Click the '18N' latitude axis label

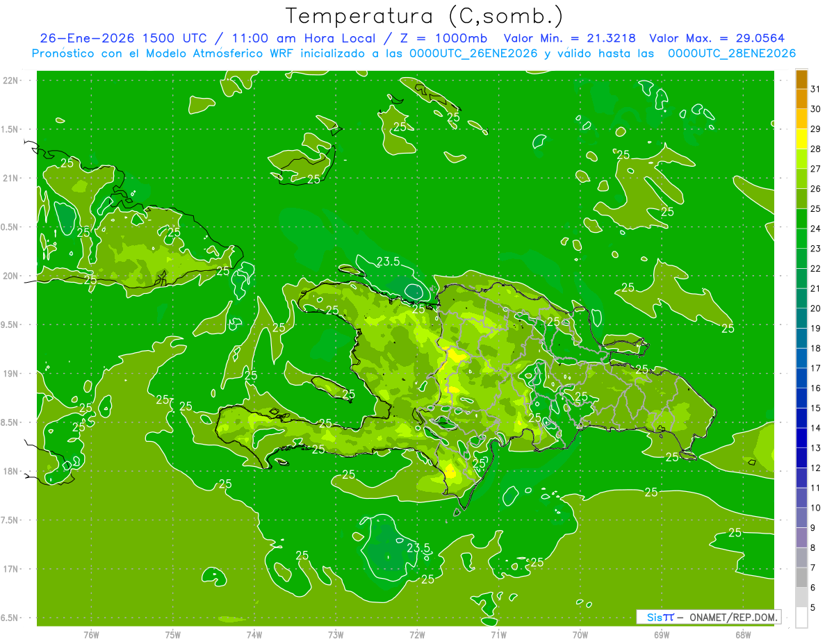tap(10, 472)
